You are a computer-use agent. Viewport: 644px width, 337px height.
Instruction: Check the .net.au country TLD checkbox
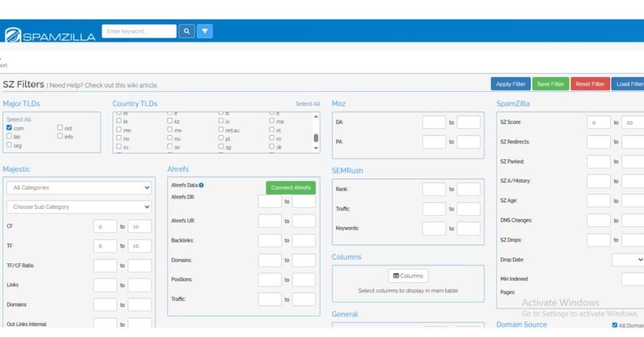point(221,130)
